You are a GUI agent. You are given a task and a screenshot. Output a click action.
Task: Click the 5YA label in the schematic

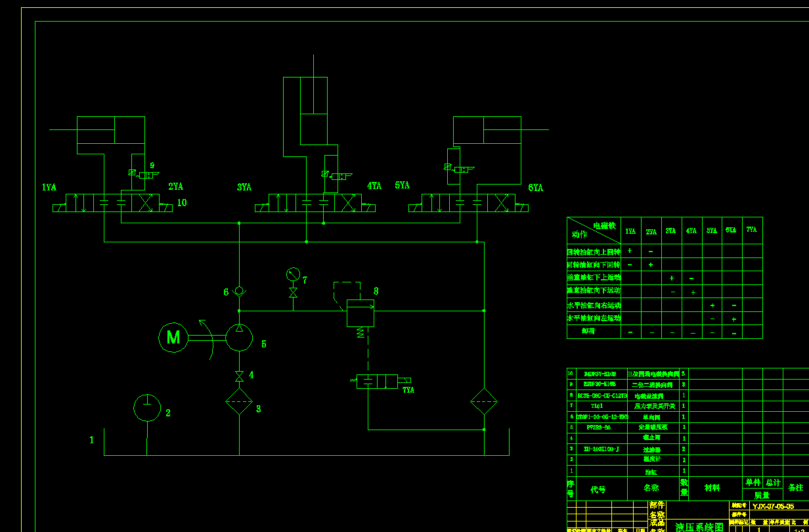point(403,185)
